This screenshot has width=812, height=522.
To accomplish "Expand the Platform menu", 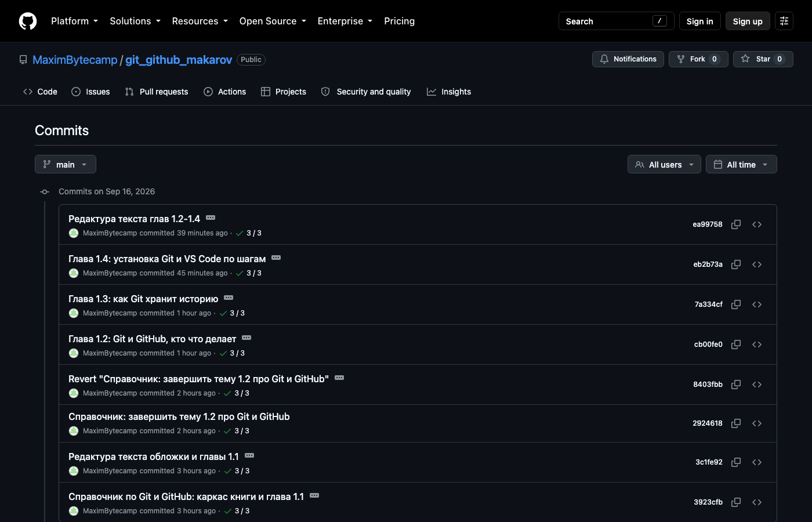I will click(74, 21).
